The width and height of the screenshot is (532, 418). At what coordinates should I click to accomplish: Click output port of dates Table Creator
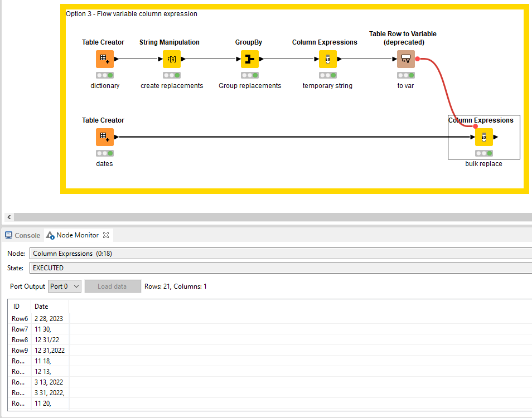pyautogui.click(x=117, y=137)
